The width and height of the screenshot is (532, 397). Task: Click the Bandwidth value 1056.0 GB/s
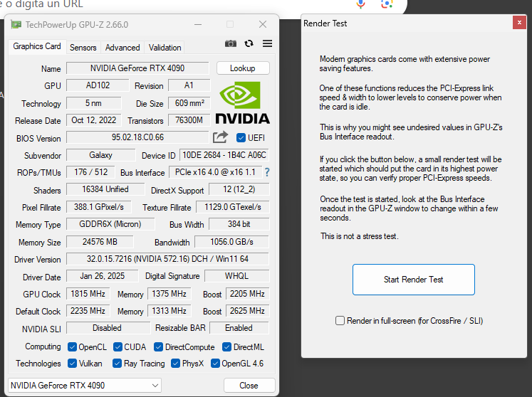(231, 242)
